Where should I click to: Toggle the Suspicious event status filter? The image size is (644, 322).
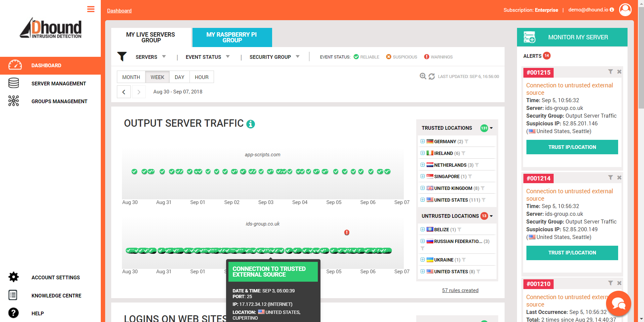[x=401, y=57]
